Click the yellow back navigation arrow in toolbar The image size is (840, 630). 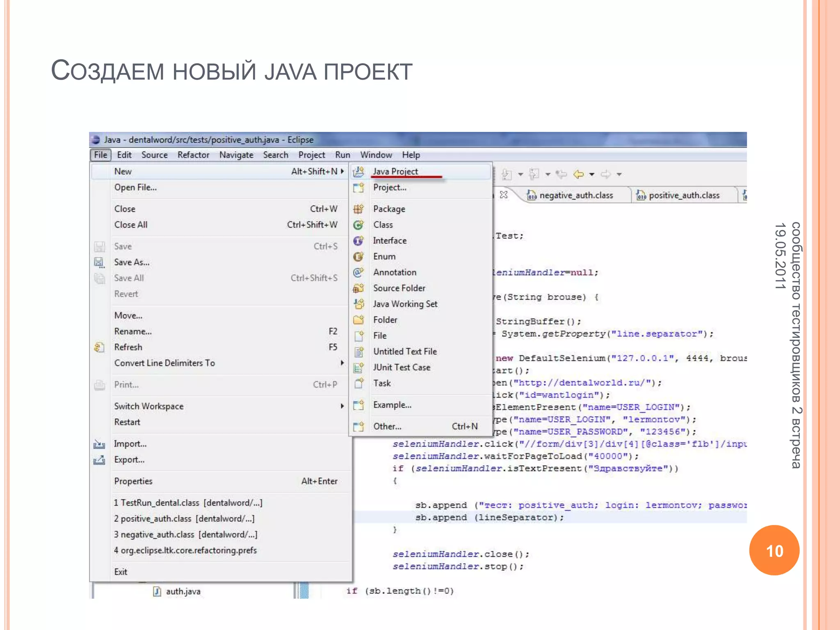coord(578,174)
